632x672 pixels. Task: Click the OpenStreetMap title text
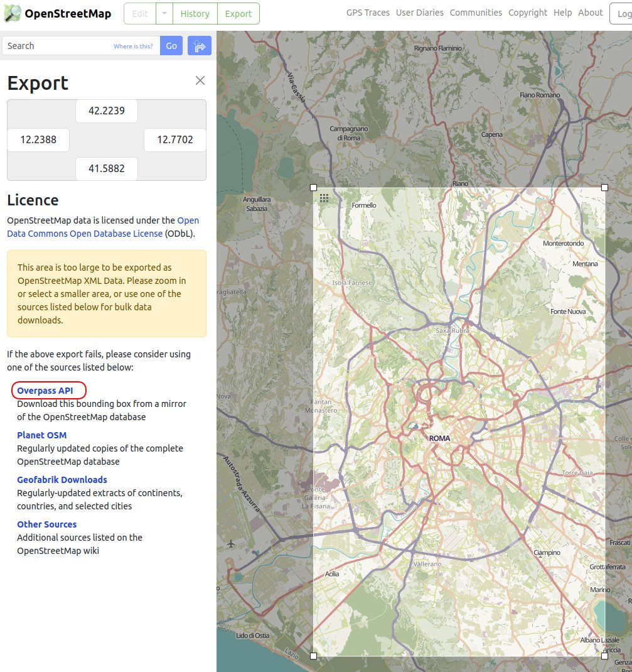pyautogui.click(x=68, y=14)
